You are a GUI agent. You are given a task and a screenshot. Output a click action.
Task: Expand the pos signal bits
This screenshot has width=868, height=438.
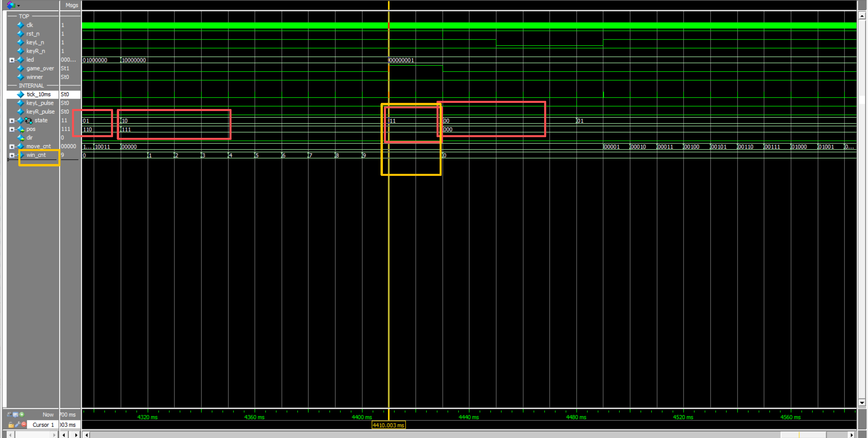coord(12,129)
